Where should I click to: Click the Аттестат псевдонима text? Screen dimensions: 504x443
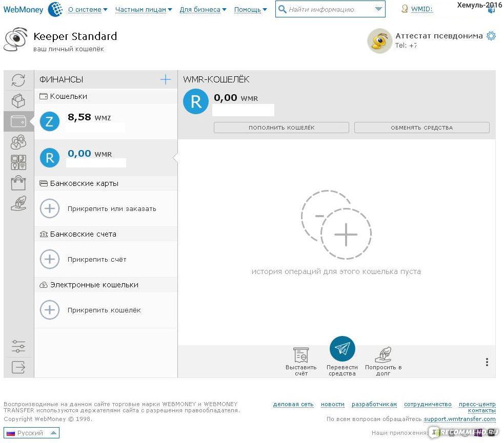point(439,36)
